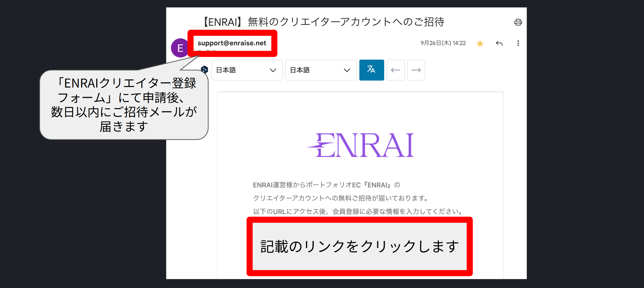Click the date 9月26日(木) 14:22
The height and width of the screenshot is (288, 644).
(x=443, y=43)
